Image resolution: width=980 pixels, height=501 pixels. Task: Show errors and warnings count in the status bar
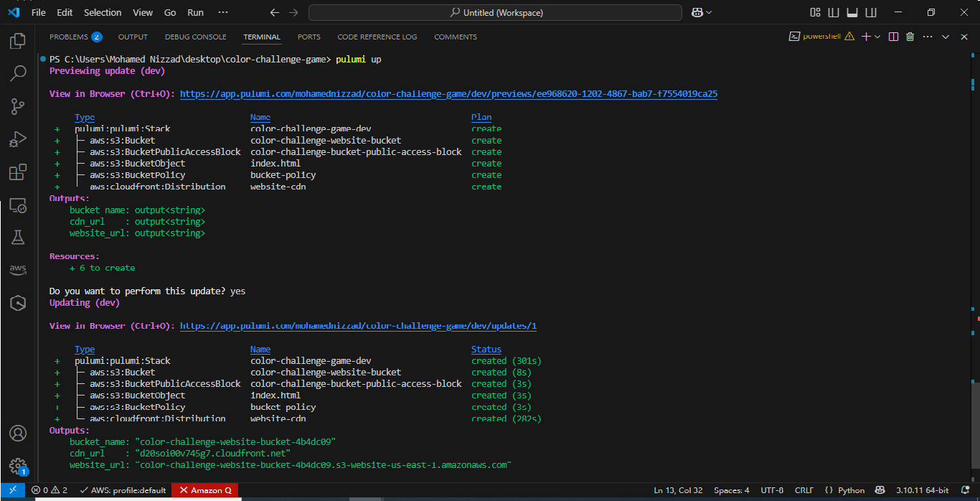50,490
